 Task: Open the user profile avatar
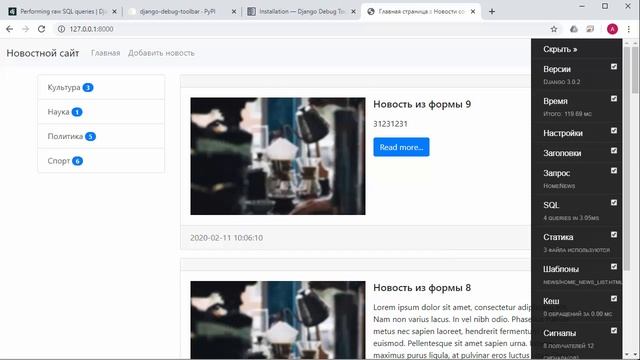point(612,29)
